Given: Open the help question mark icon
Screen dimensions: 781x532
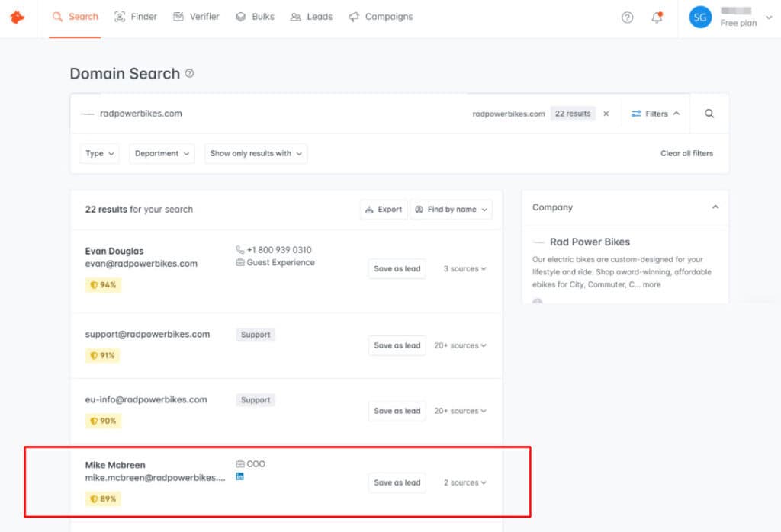Looking at the screenshot, I should point(627,18).
